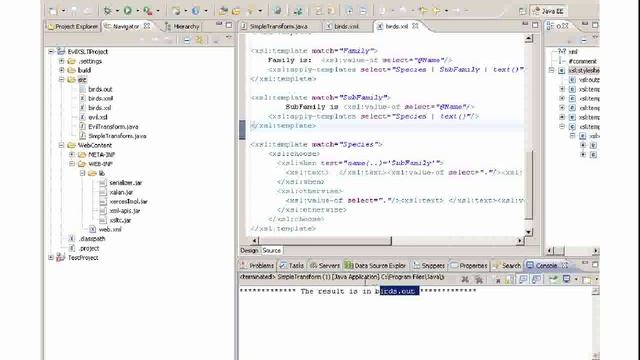Screen dimensions: 640x360
Task: Toggle Link with Editor in Navigator toolbar
Action: [199, 40]
